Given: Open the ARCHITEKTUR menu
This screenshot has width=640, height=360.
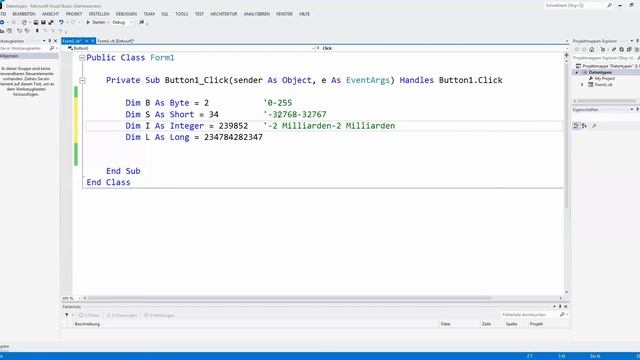Looking at the screenshot, I should click(x=224, y=14).
